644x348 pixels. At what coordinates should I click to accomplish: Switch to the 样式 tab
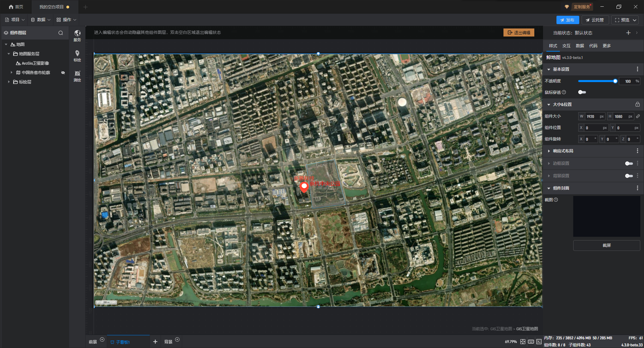(553, 46)
